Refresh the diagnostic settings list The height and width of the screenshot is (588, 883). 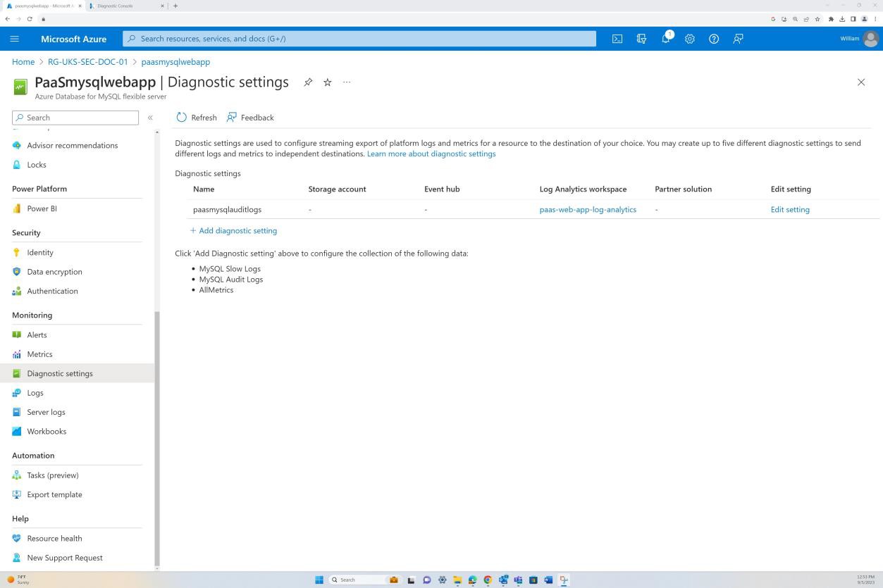click(x=197, y=118)
